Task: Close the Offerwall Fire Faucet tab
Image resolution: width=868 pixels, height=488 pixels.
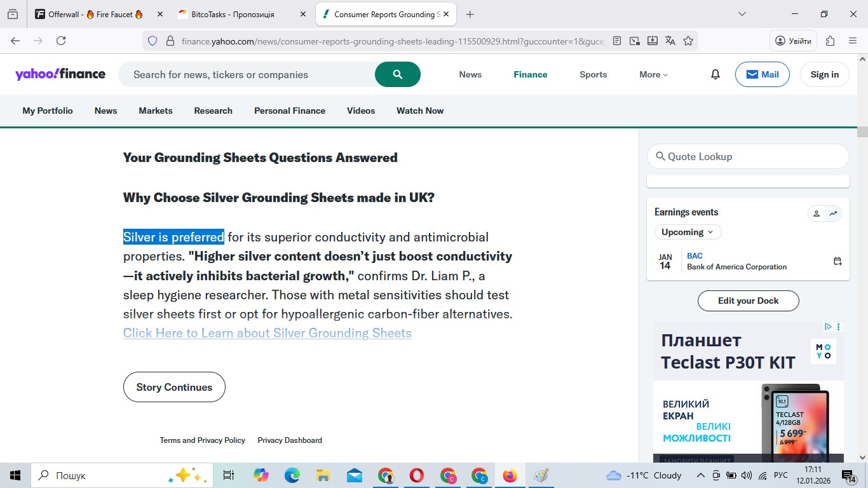Action: click(159, 14)
